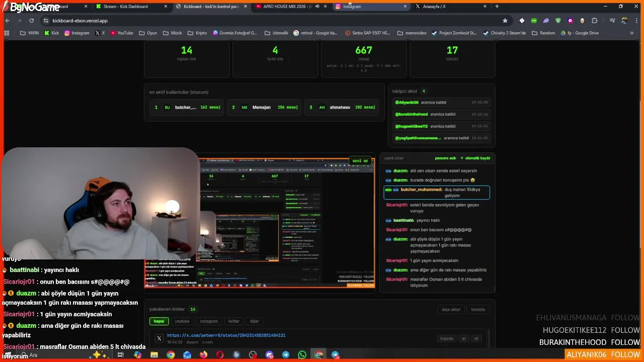Open the memevideo bookmark folder

point(412,33)
